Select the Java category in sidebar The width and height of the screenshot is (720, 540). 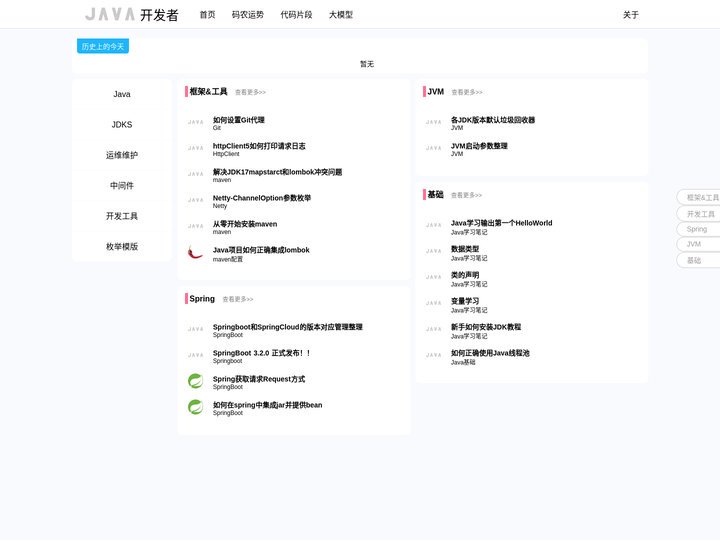click(122, 94)
